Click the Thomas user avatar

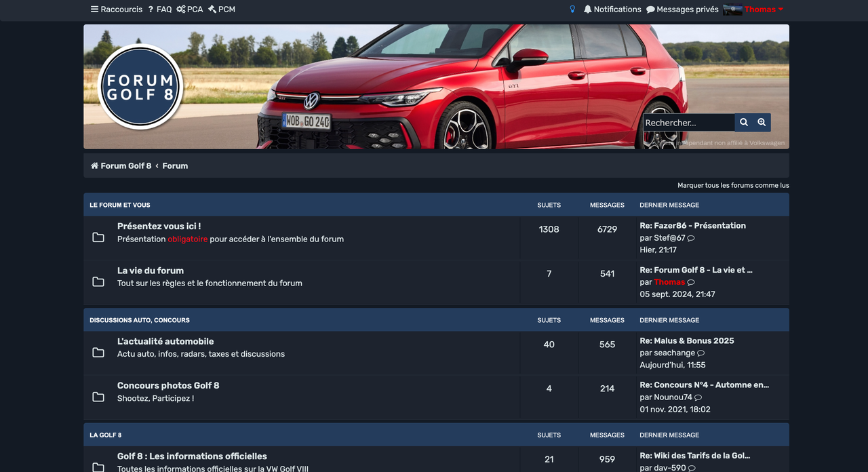(732, 9)
